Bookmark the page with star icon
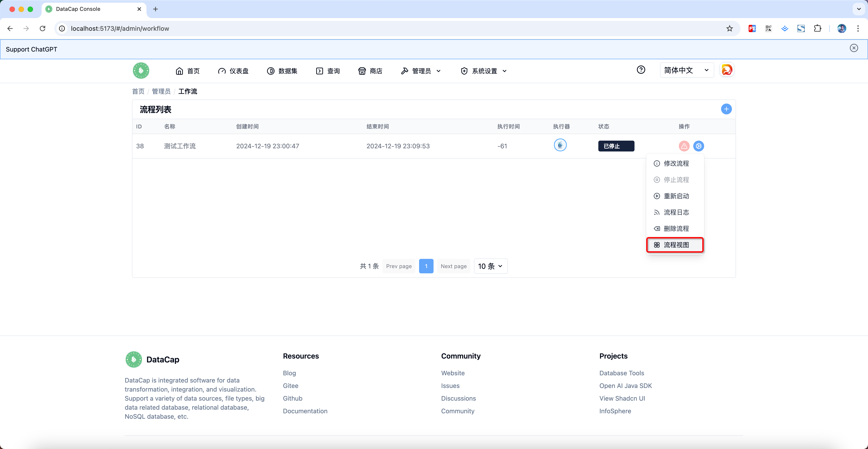Viewport: 868px width, 449px height. click(x=729, y=28)
